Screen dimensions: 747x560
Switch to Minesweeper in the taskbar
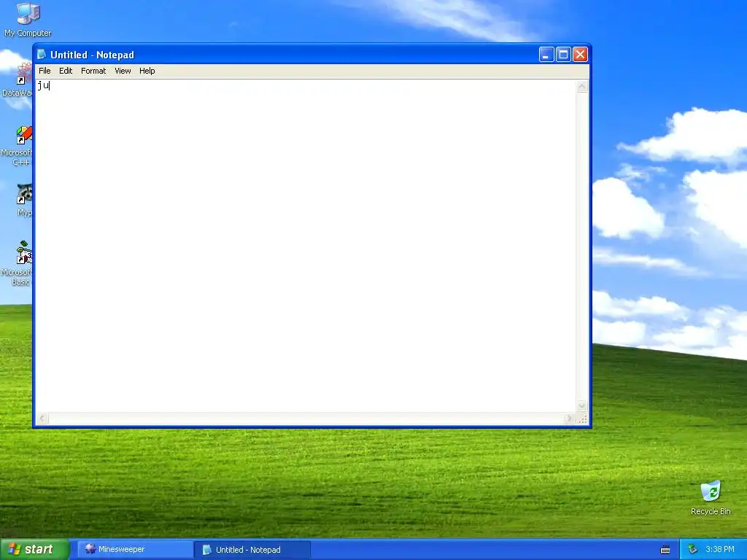[135, 550]
